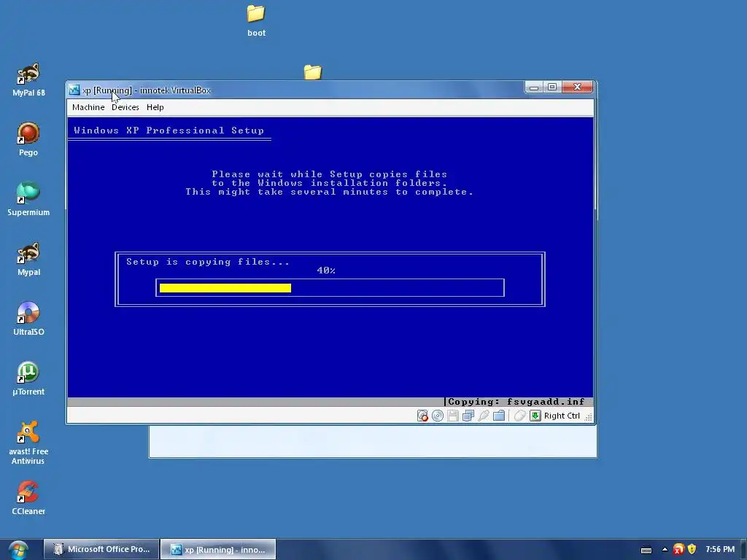Click the yellow security shield tray icon
747x560 pixels.
click(x=692, y=550)
